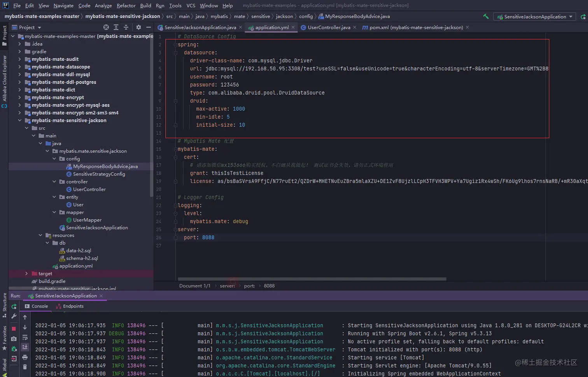Expand the mybatis-mate-encrypt module
This screenshot has height=377, width=588.
coord(19,98)
